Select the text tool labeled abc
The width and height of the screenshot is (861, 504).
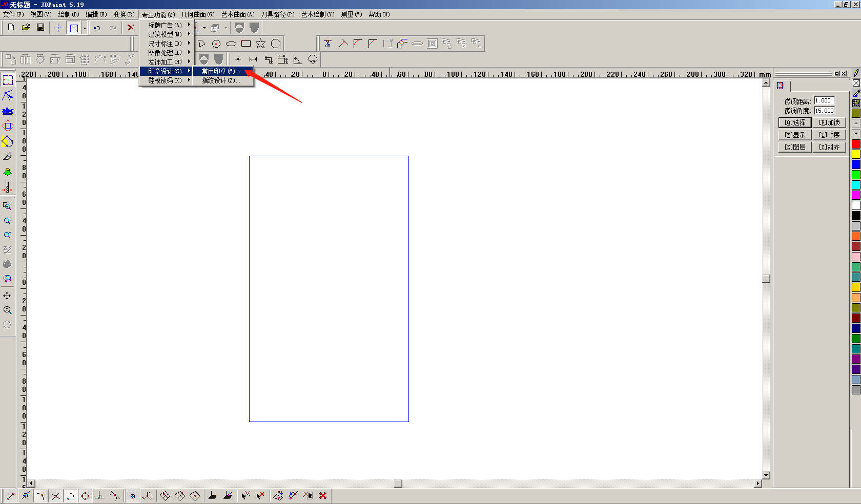(x=8, y=111)
